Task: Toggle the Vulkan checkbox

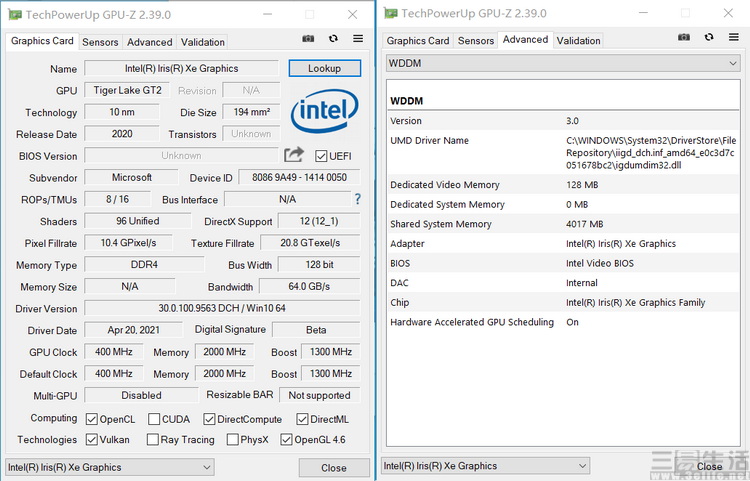Action: tap(91, 439)
